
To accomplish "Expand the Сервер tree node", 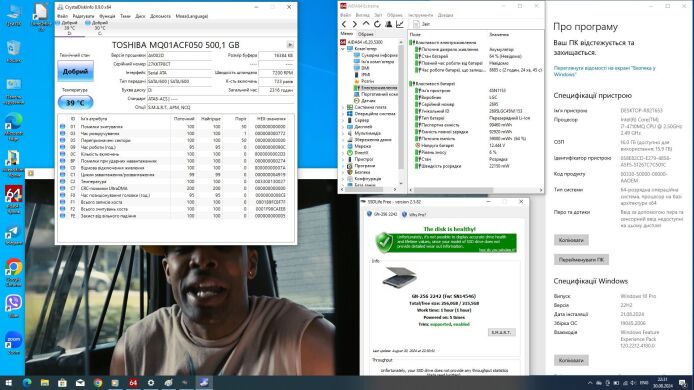I will [343, 120].
